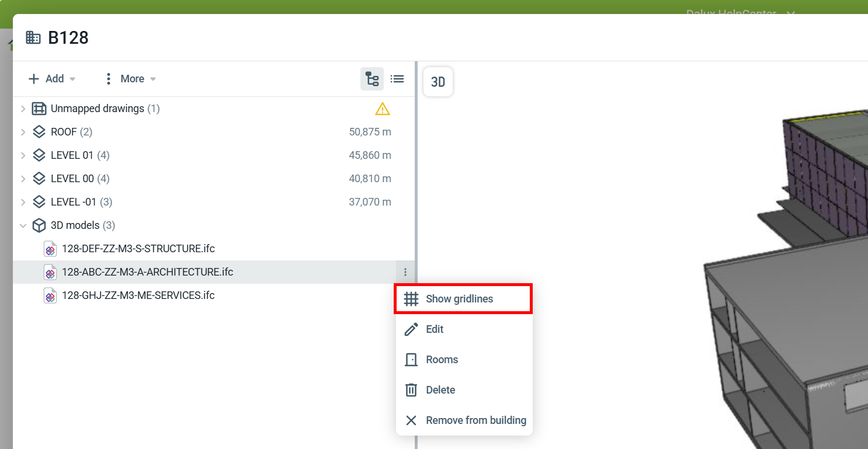The image size is (868, 449).
Task: Open three-dot menu for ARCHITECTURE model
Action: click(x=405, y=272)
